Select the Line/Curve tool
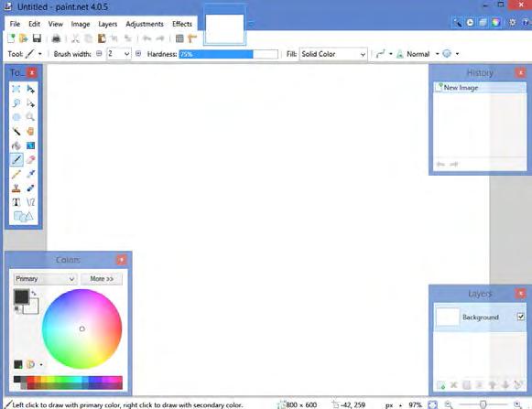 (x=30, y=202)
